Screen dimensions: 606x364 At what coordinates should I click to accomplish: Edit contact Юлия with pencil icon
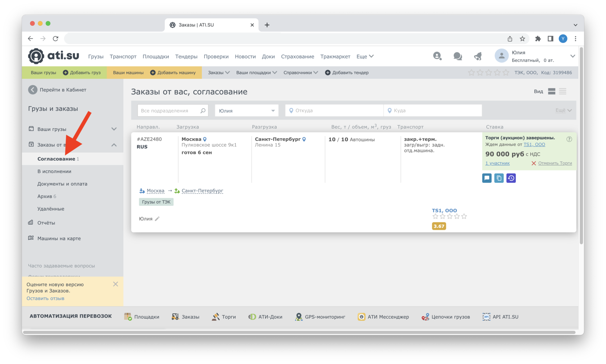(x=157, y=219)
